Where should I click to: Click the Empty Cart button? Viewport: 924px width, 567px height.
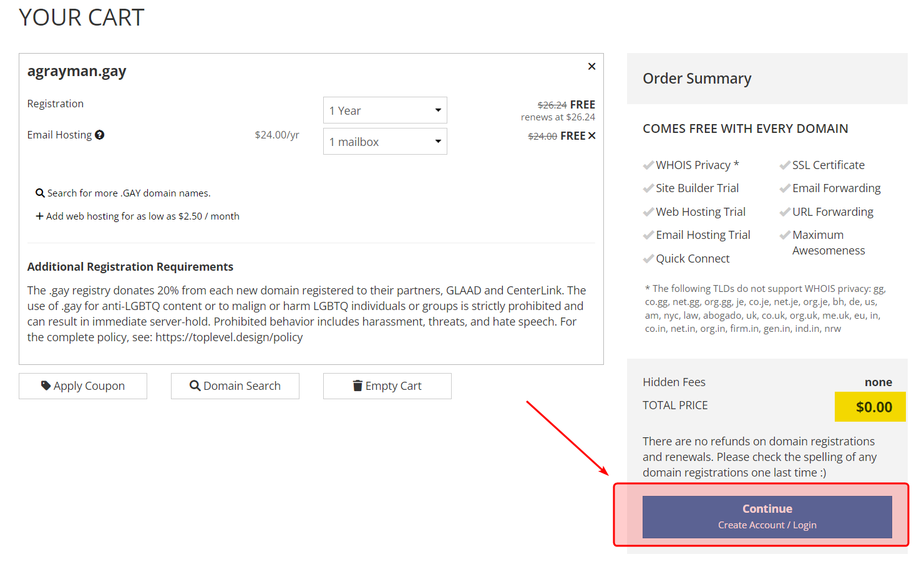387,386
